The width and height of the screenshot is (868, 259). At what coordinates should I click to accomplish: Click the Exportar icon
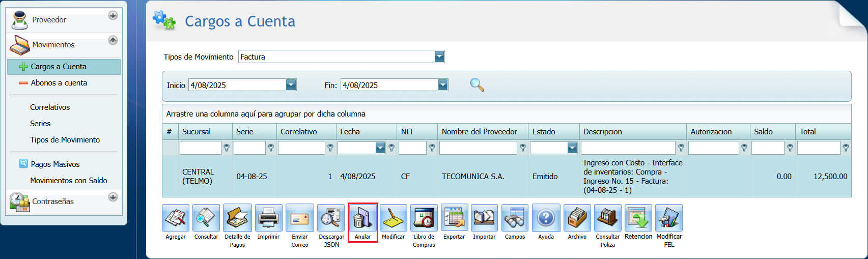(454, 218)
